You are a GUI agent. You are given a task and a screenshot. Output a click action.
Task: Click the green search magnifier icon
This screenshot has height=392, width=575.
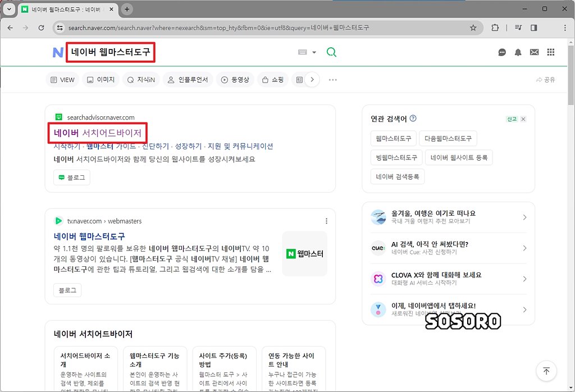pos(331,52)
